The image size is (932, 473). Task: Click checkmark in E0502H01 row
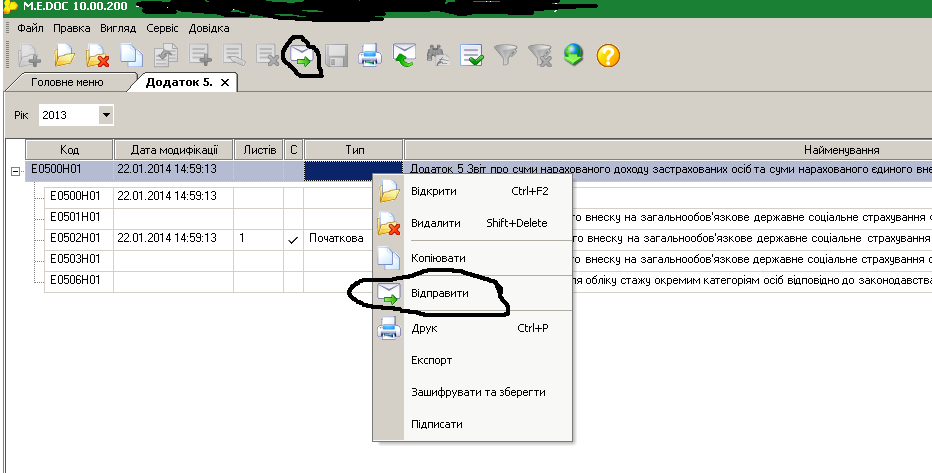click(293, 240)
